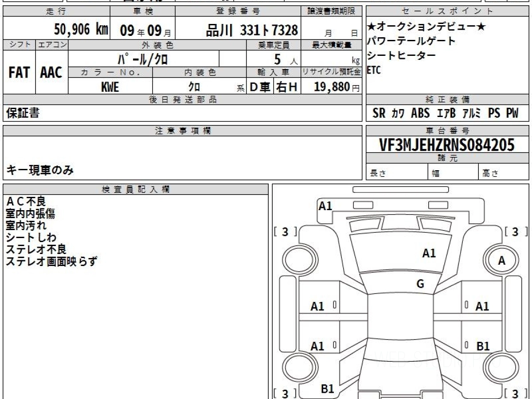Select inspector note シートしわ
The image size is (532, 399).
coord(31,238)
